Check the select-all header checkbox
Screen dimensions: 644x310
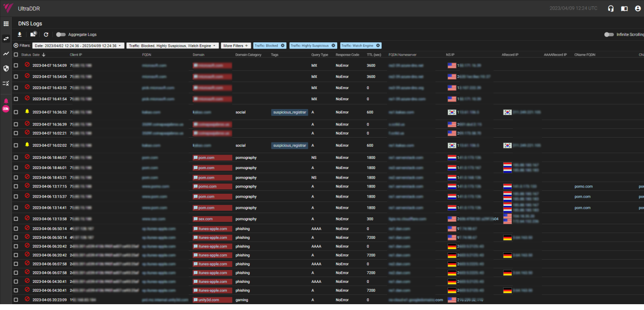pos(16,55)
